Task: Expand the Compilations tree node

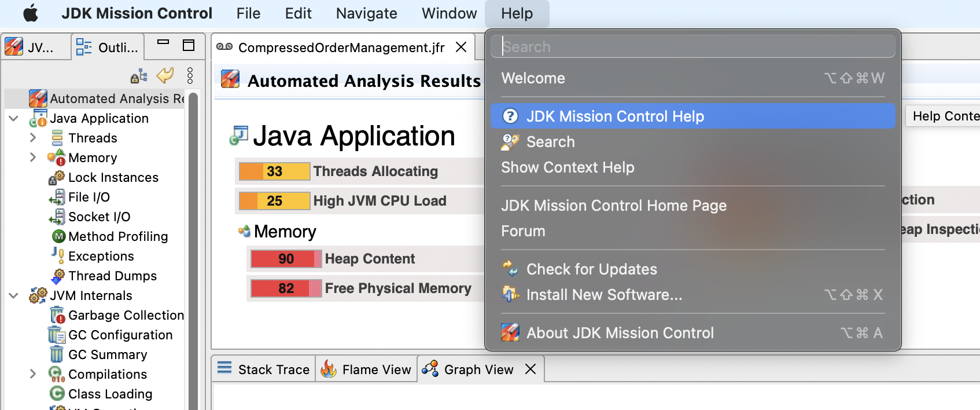Action: pos(33,374)
